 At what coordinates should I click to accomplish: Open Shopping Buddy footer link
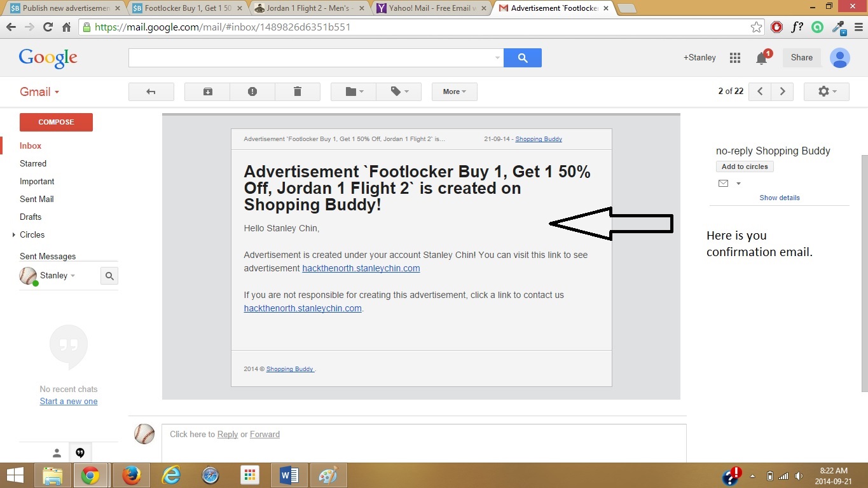[290, 369]
